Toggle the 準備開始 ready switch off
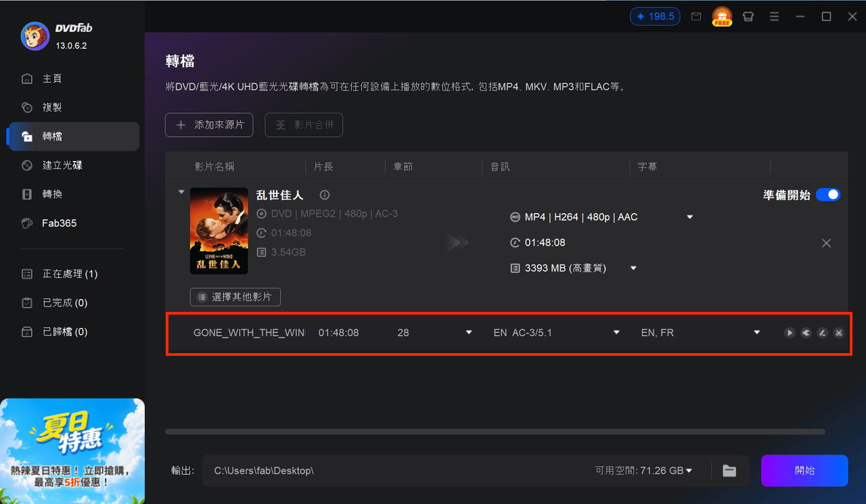This screenshot has width=866, height=504. (x=828, y=195)
